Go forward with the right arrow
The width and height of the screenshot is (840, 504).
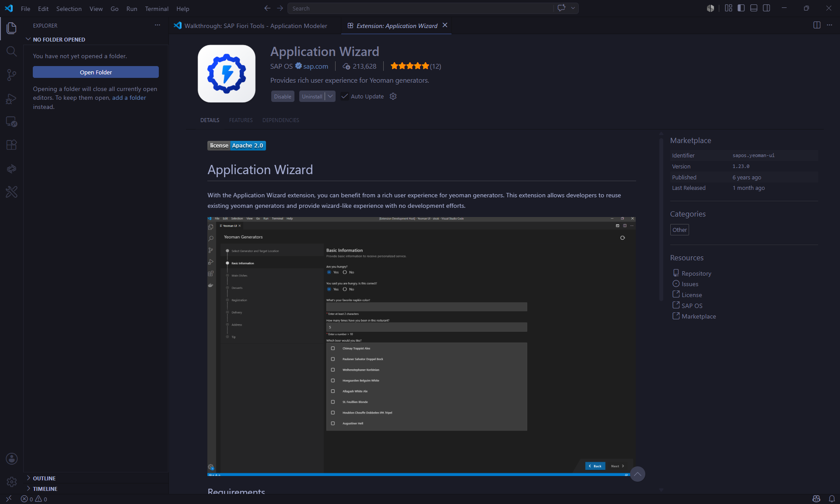tap(280, 8)
